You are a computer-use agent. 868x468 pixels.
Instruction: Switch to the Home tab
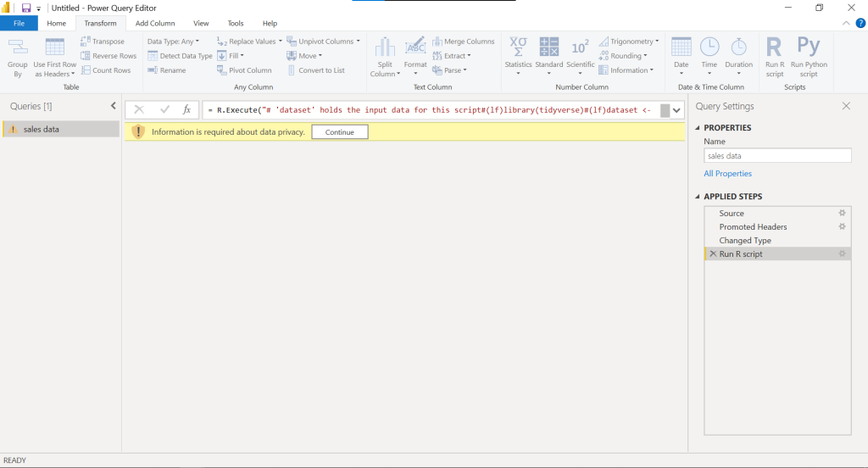(x=57, y=23)
